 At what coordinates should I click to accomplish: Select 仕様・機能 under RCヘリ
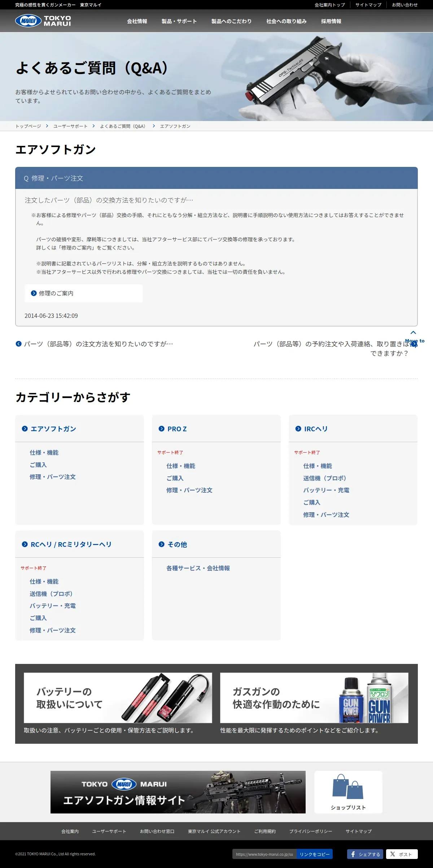(44, 582)
